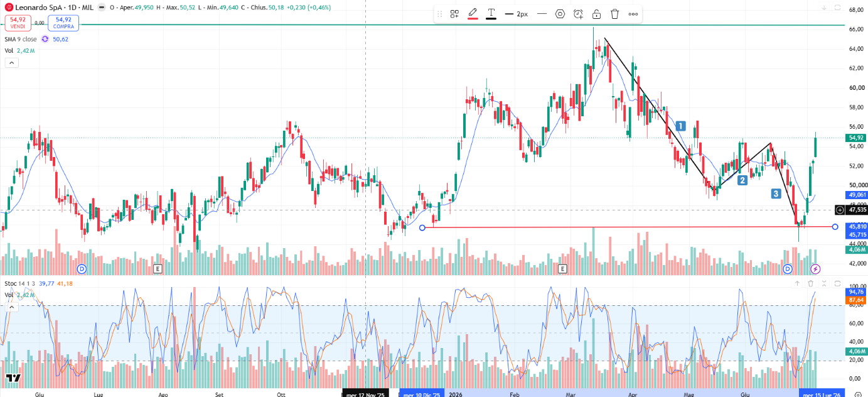Click the 54,92 current price label on axis
This screenshot has height=397, width=868.
point(857,138)
